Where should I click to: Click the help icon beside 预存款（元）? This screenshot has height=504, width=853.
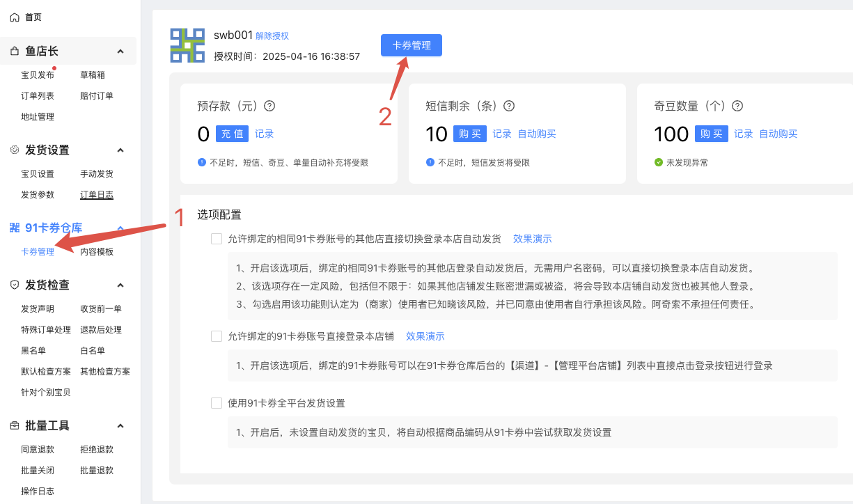[x=269, y=107]
